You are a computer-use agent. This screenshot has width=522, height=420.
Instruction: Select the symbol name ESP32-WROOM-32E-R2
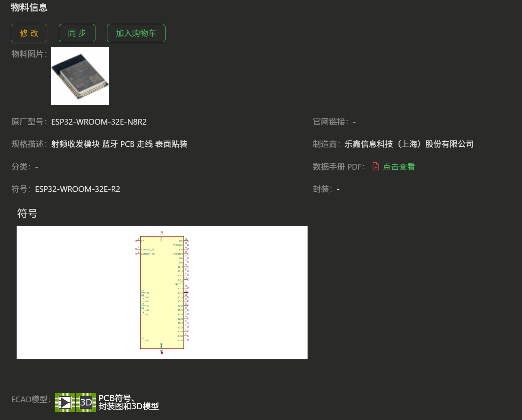click(x=77, y=189)
